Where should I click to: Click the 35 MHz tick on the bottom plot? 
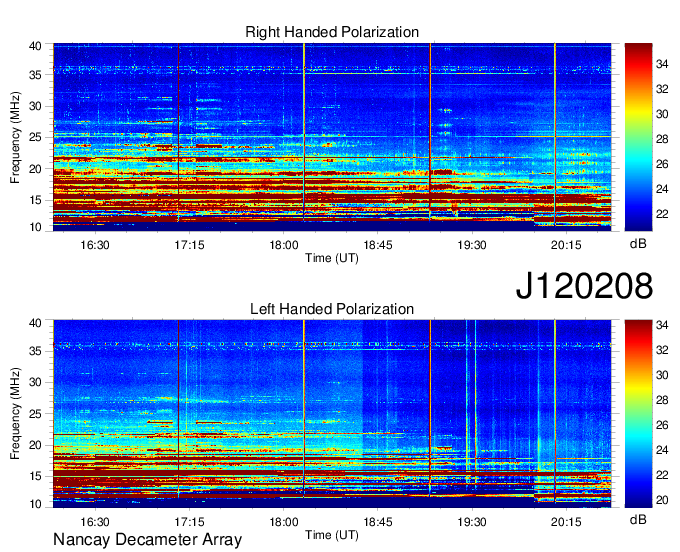click(35, 351)
